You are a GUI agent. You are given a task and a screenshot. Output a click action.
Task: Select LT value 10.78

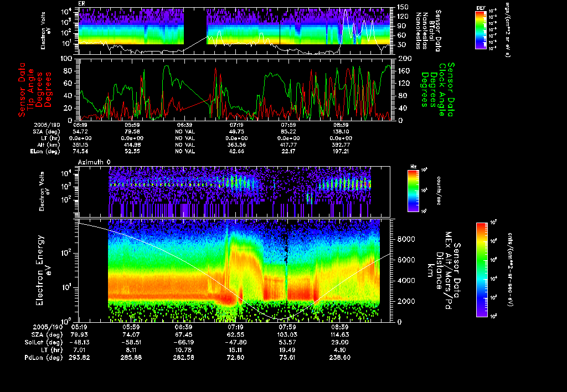183,350
